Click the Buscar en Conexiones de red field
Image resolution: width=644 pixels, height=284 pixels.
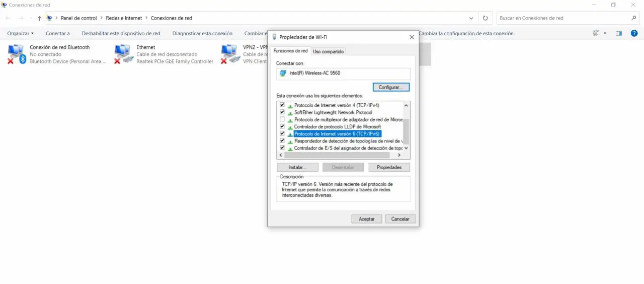(x=562, y=18)
